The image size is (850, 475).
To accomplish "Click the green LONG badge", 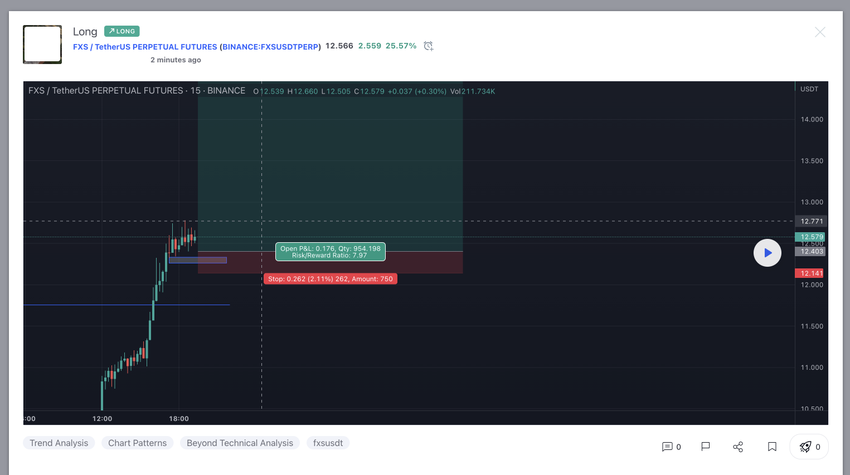I will point(122,31).
